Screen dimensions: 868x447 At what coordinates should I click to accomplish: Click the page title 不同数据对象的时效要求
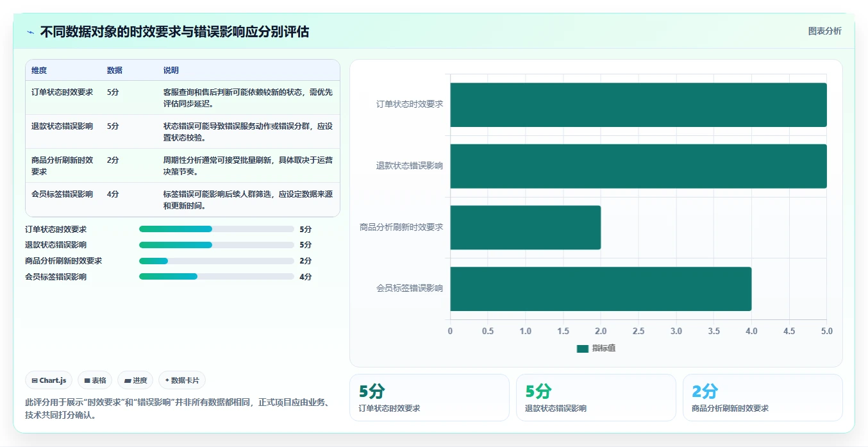coord(174,32)
